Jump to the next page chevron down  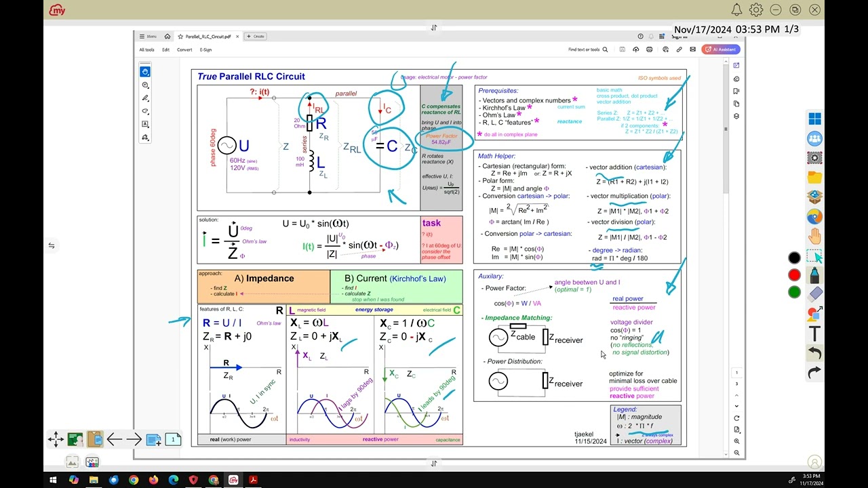pyautogui.click(x=736, y=407)
